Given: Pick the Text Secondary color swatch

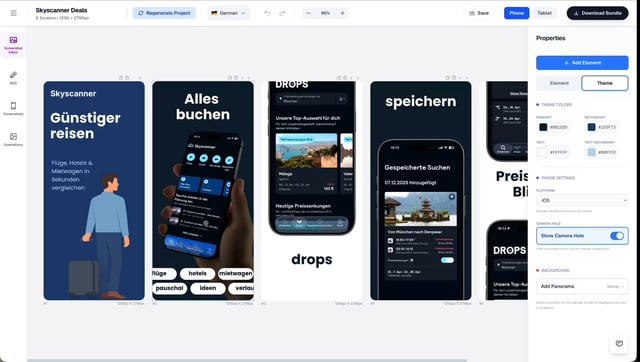Looking at the screenshot, I should pyautogui.click(x=591, y=153).
